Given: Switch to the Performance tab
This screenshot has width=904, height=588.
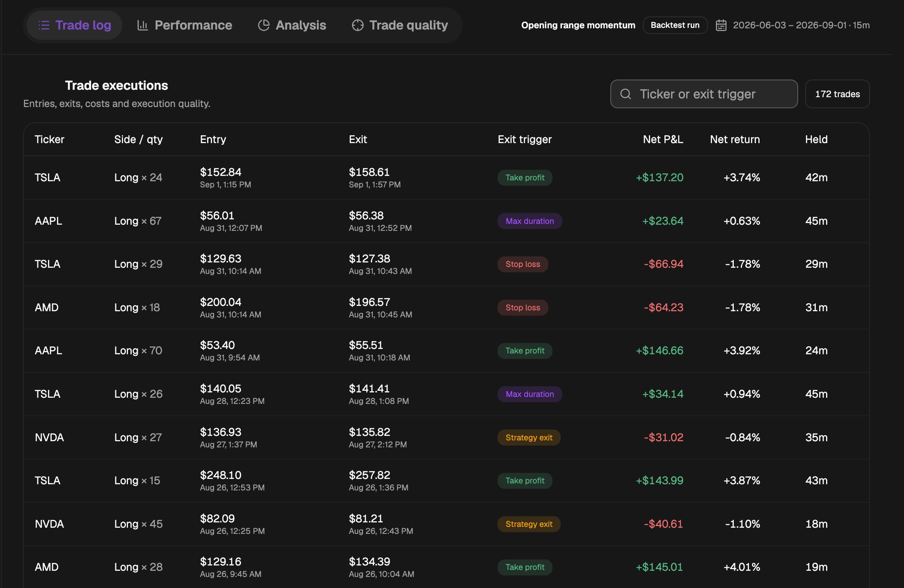Looking at the screenshot, I should (184, 25).
